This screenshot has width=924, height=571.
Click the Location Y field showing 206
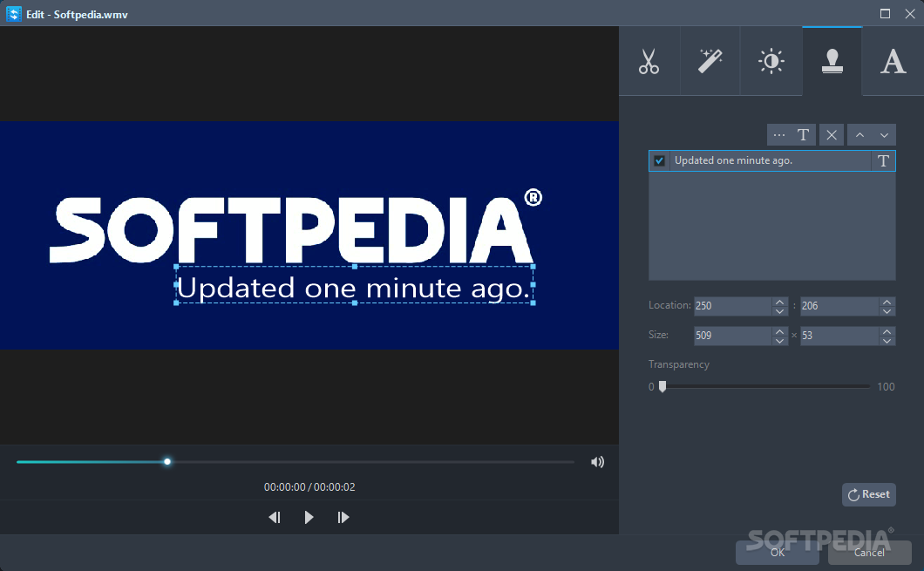point(839,306)
